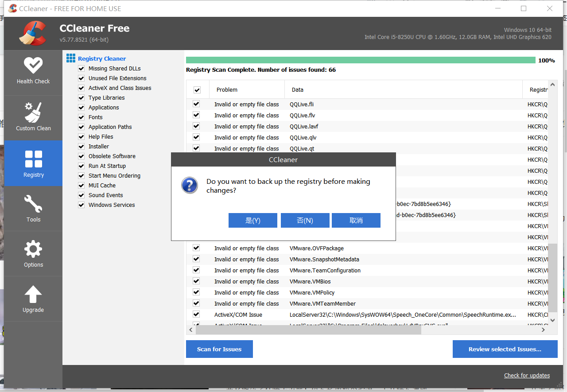Open the Upgrade arrow section
This screenshot has height=392, width=567.
tap(33, 299)
